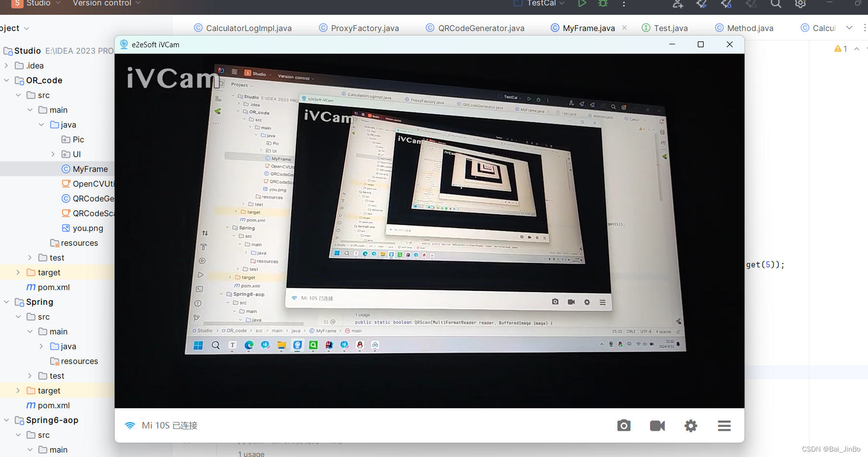868x457 pixels.
Task: Open the IDE settings gear in the top toolbar
Action: tap(801, 3)
